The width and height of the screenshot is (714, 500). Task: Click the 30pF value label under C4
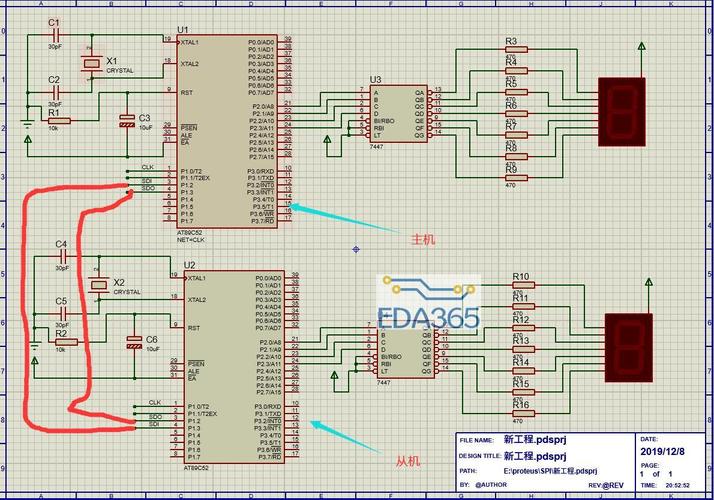(x=62, y=268)
